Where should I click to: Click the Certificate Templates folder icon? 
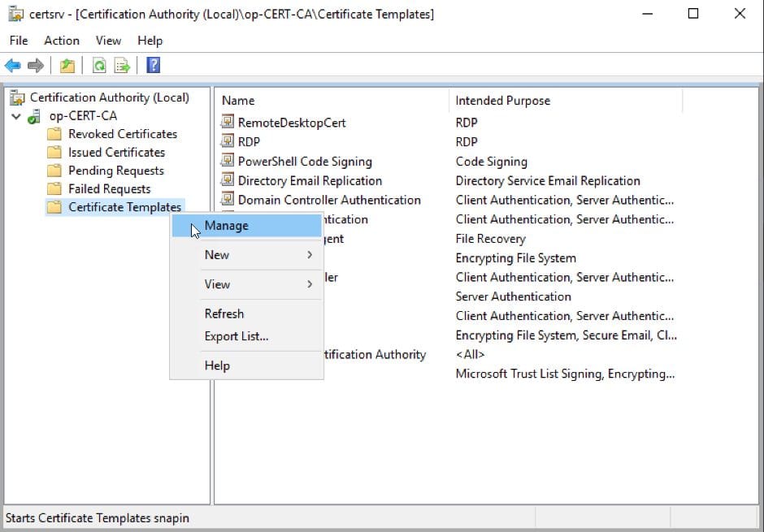pyautogui.click(x=54, y=207)
